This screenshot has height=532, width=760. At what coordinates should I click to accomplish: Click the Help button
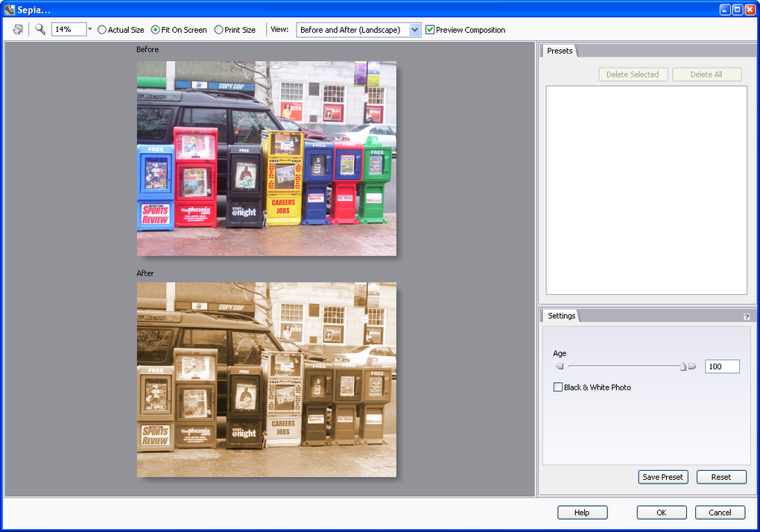coord(582,512)
